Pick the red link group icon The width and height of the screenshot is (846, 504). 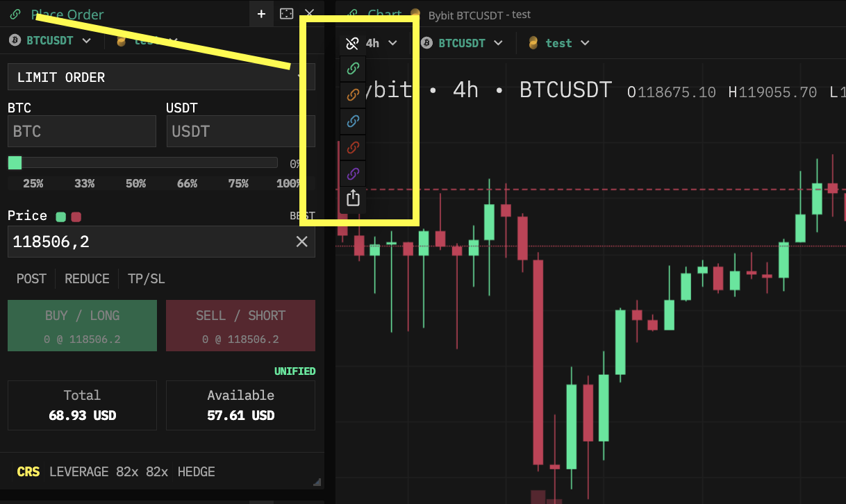353,147
